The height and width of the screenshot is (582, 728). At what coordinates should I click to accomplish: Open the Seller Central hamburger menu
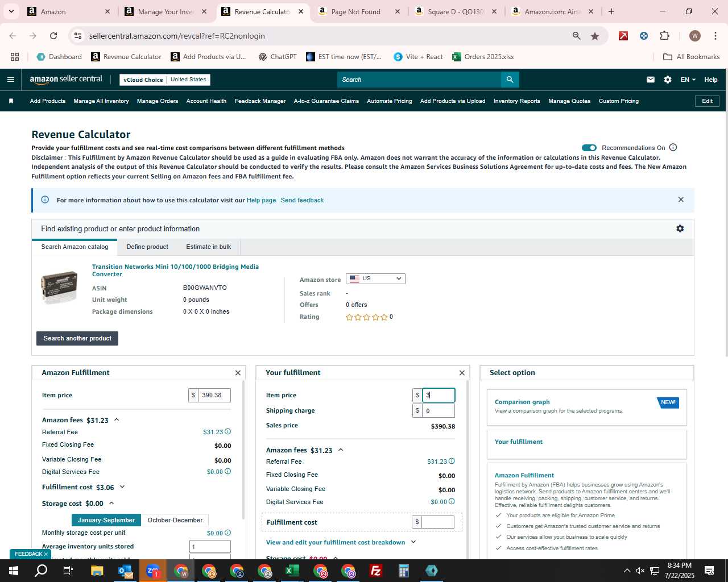[10, 80]
